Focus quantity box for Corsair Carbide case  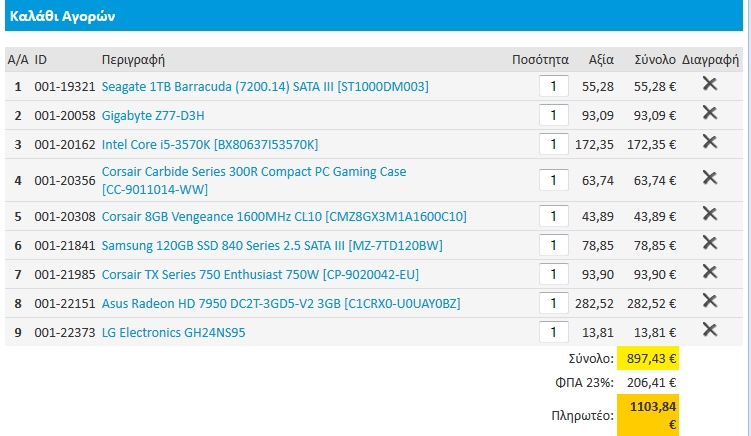pyautogui.click(x=554, y=180)
